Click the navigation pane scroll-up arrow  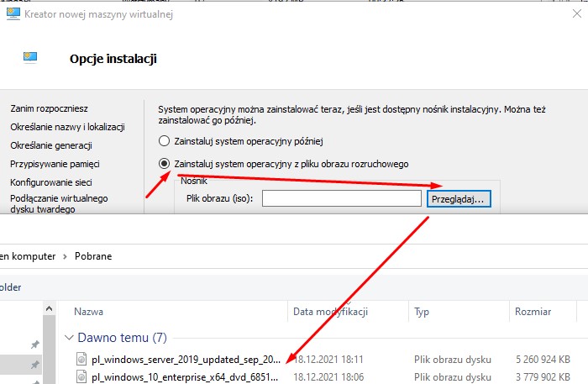(x=49, y=309)
